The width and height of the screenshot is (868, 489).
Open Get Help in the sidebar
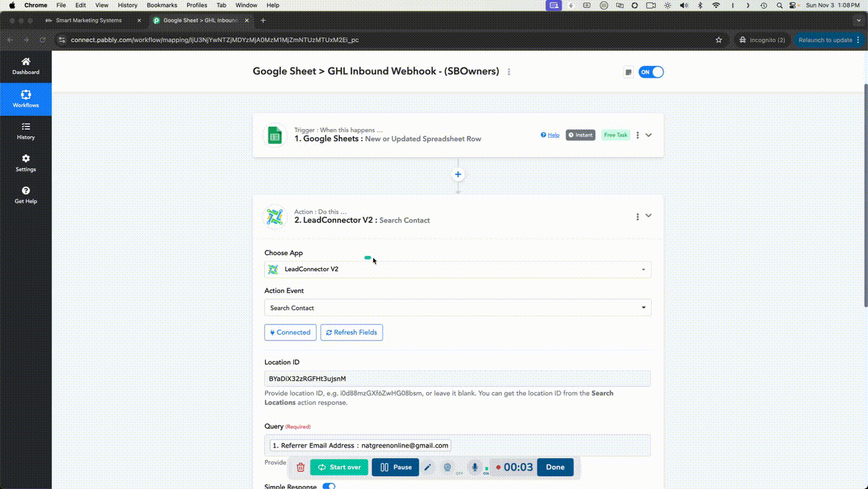click(25, 195)
